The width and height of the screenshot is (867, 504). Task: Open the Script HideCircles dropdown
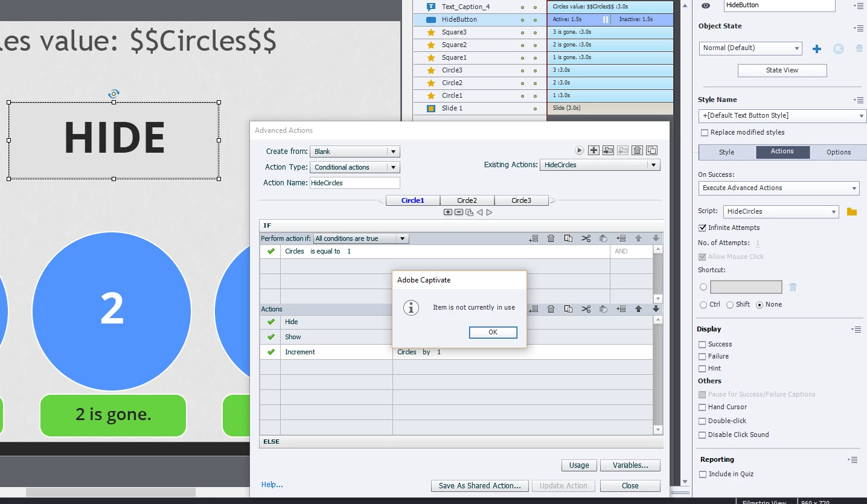point(781,212)
